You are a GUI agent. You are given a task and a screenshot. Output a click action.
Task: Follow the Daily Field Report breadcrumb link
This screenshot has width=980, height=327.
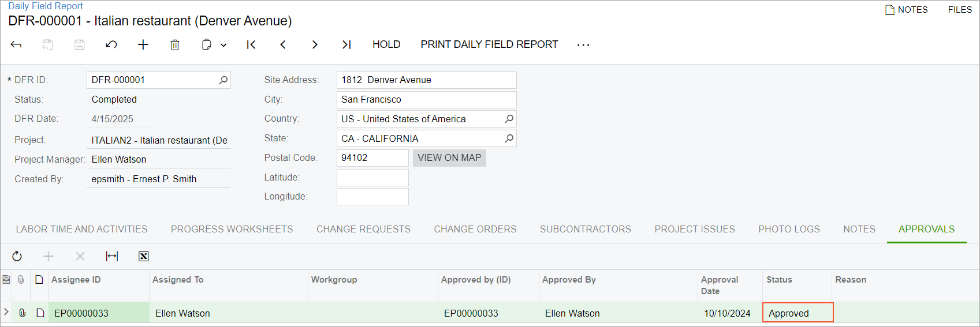coord(46,6)
